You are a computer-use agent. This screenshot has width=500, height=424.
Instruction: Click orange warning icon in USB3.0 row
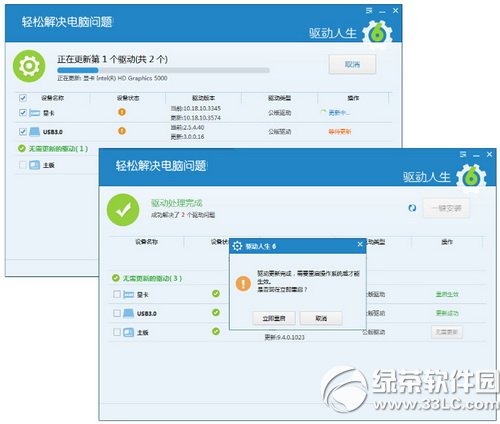[122, 131]
